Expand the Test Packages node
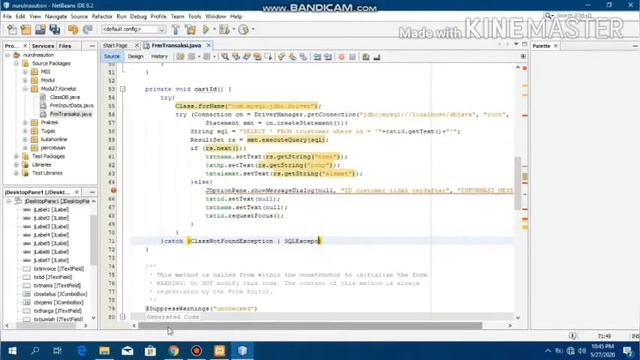 coord(16,156)
